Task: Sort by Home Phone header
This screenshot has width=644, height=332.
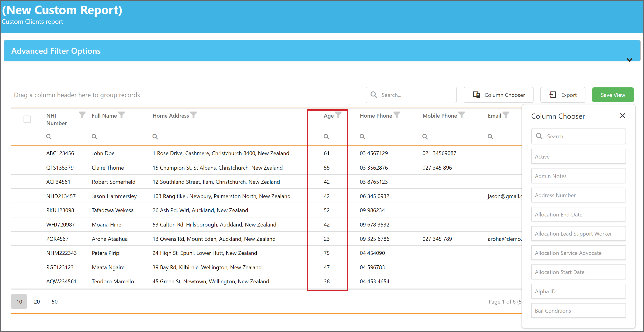Action: pos(376,116)
